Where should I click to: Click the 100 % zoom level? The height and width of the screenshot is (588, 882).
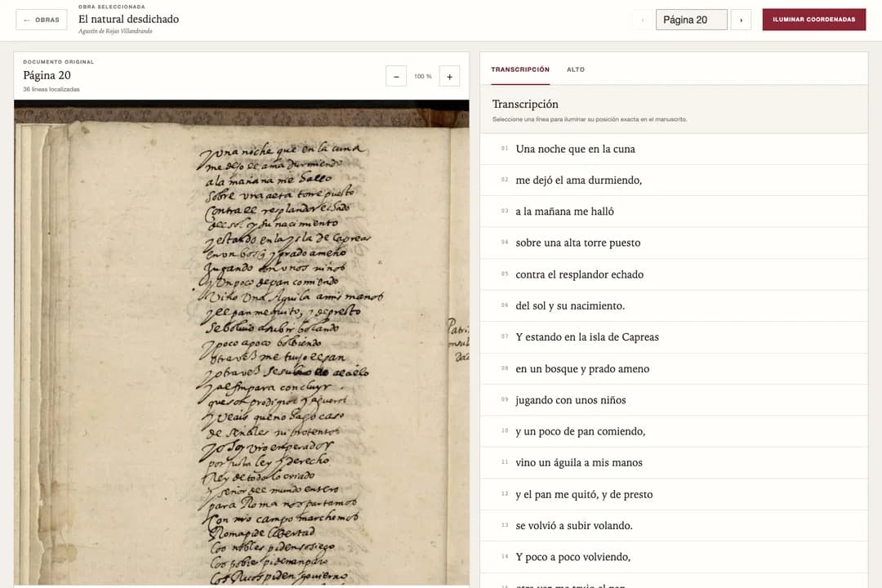423,77
